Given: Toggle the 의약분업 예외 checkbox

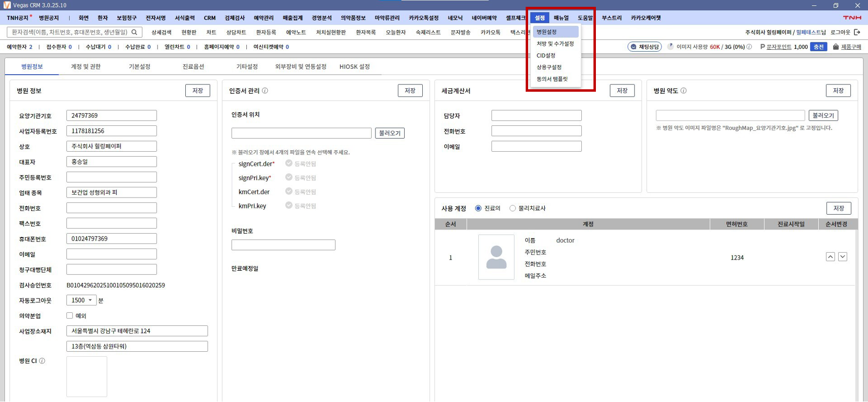Looking at the screenshot, I should point(70,316).
